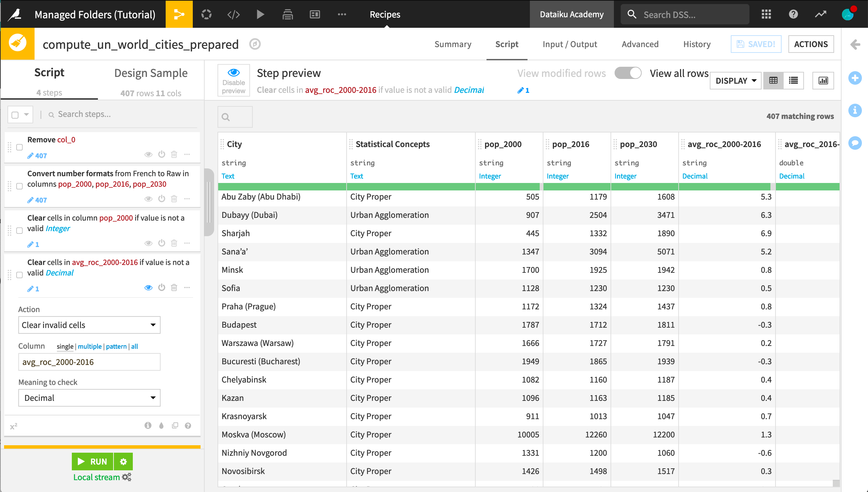The height and width of the screenshot is (492, 868).
Task: Click inside the Search steps field
Action: [x=85, y=114]
